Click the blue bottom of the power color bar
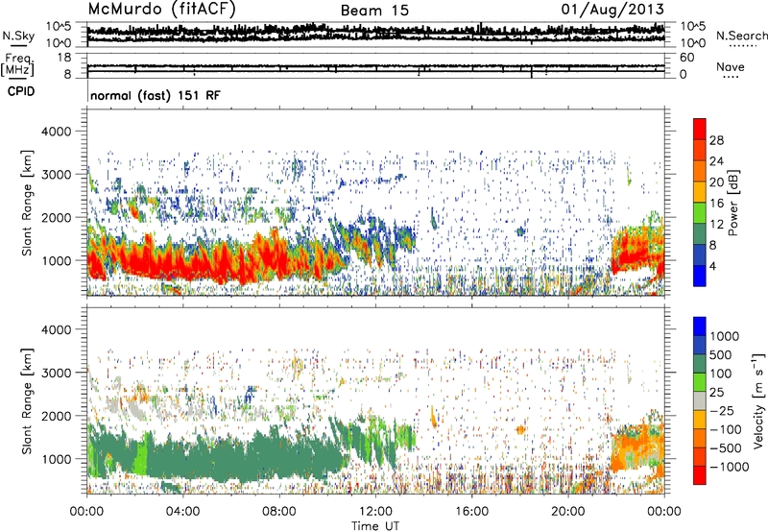 [700, 277]
